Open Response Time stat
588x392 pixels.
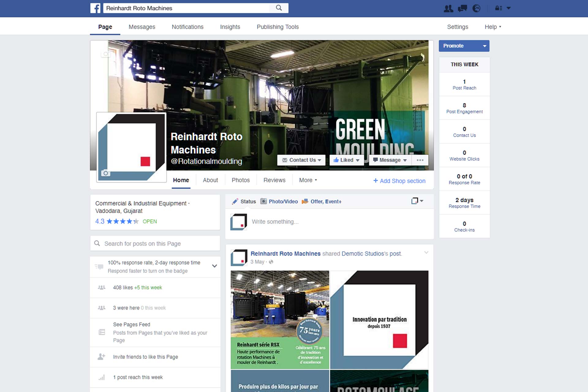coord(464,203)
